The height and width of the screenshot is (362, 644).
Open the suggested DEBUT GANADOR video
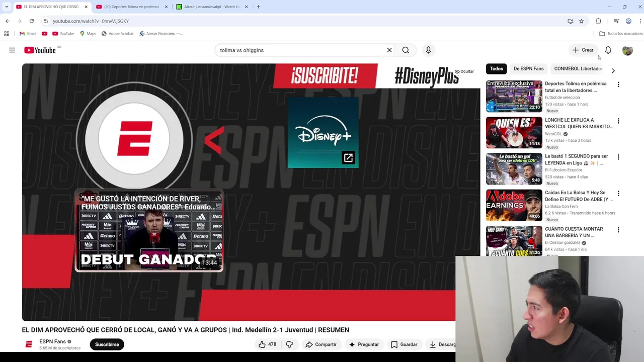149,230
